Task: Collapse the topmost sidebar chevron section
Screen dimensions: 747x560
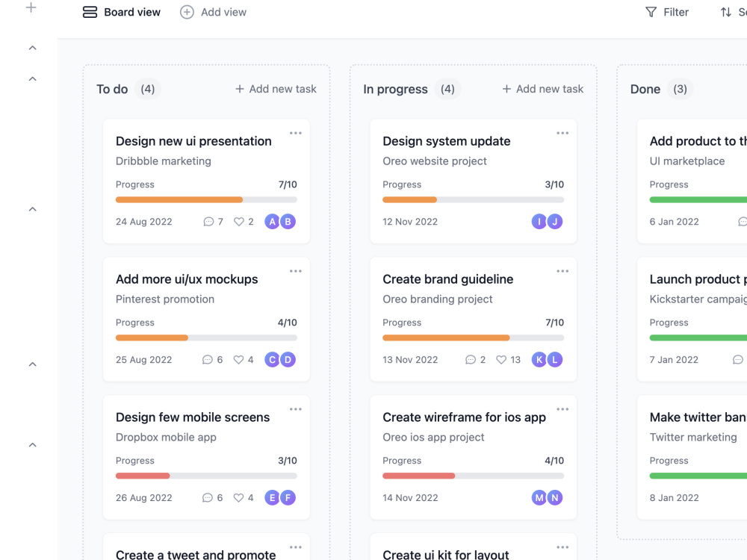Action: 32,48
